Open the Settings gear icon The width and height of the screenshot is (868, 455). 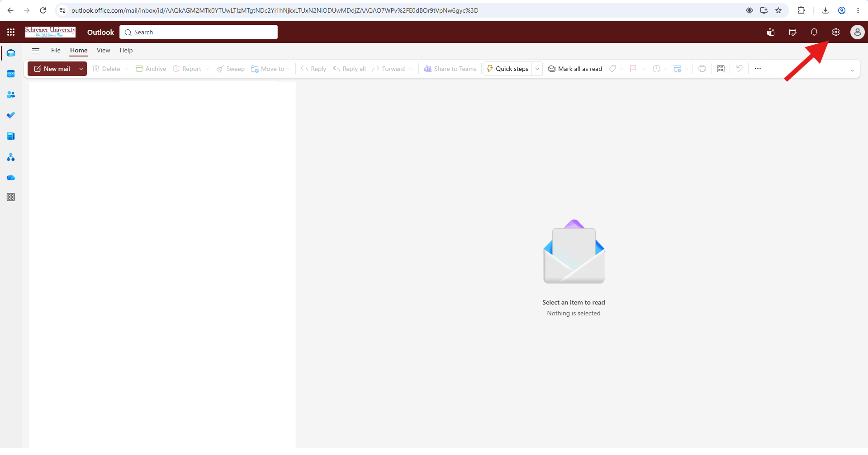(835, 32)
